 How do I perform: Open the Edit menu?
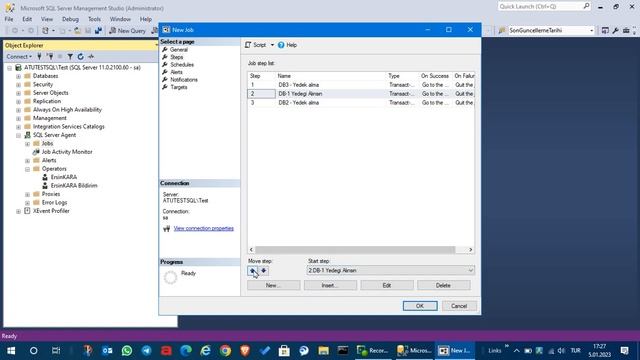(x=27, y=19)
